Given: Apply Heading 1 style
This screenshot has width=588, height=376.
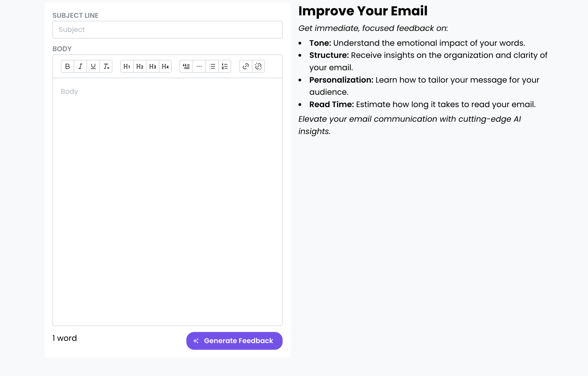Looking at the screenshot, I should pos(126,66).
